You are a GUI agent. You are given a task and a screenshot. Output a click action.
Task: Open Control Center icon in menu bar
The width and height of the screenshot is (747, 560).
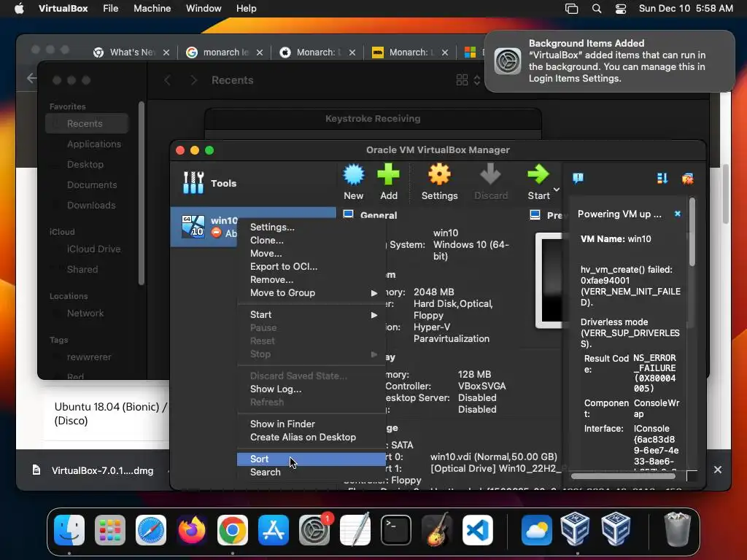coord(621,9)
